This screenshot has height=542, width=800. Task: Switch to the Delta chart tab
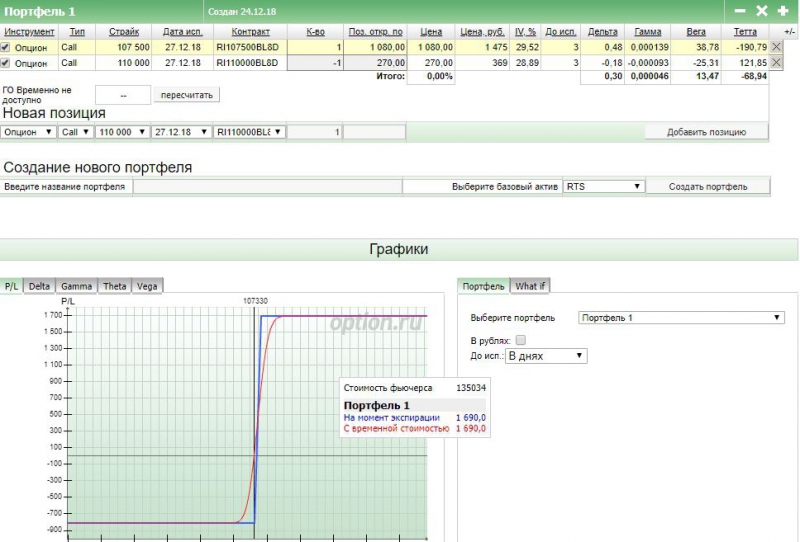pos(39,286)
